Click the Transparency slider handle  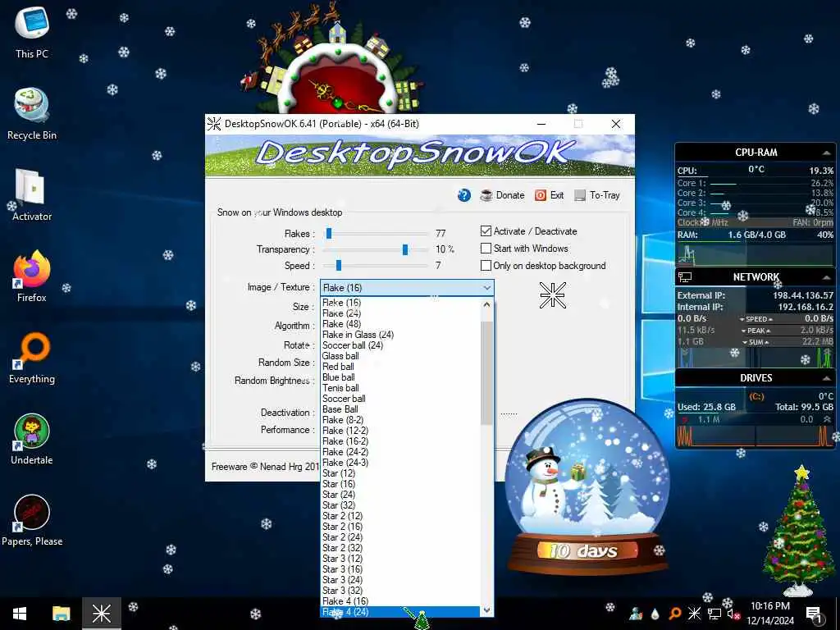tap(405, 249)
